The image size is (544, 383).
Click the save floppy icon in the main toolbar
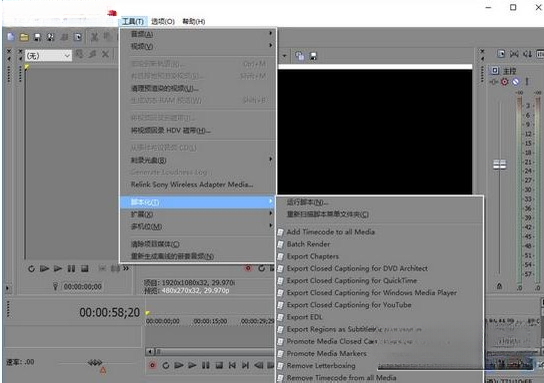37,37
